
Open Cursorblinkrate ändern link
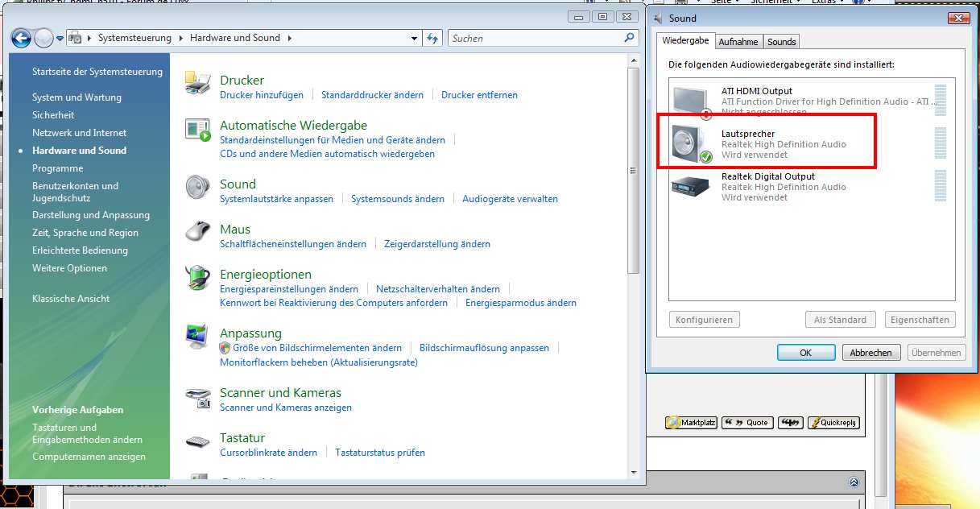[268, 453]
